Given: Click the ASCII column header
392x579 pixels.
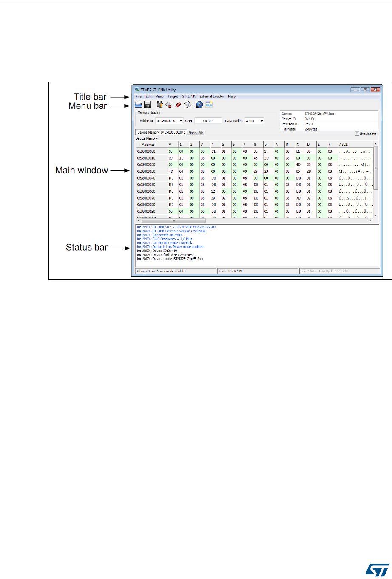Looking at the screenshot, I should tap(355, 145).
